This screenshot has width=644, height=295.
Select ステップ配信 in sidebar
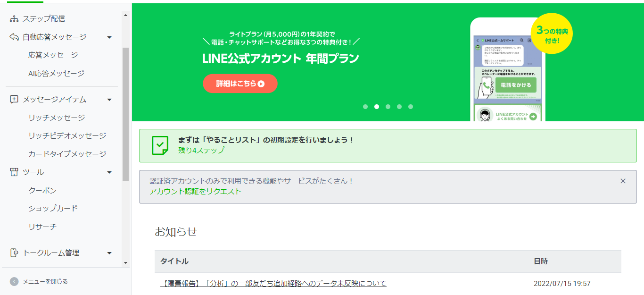click(x=44, y=19)
